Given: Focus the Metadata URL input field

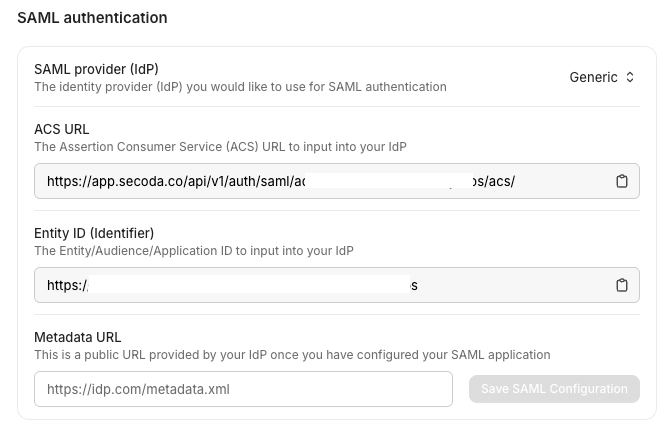Looking at the screenshot, I should 243,389.
